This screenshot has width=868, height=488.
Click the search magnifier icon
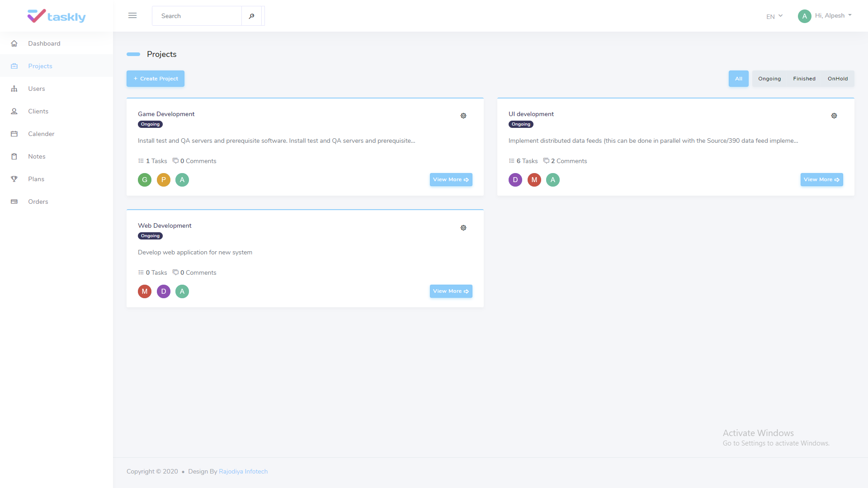pos(252,16)
